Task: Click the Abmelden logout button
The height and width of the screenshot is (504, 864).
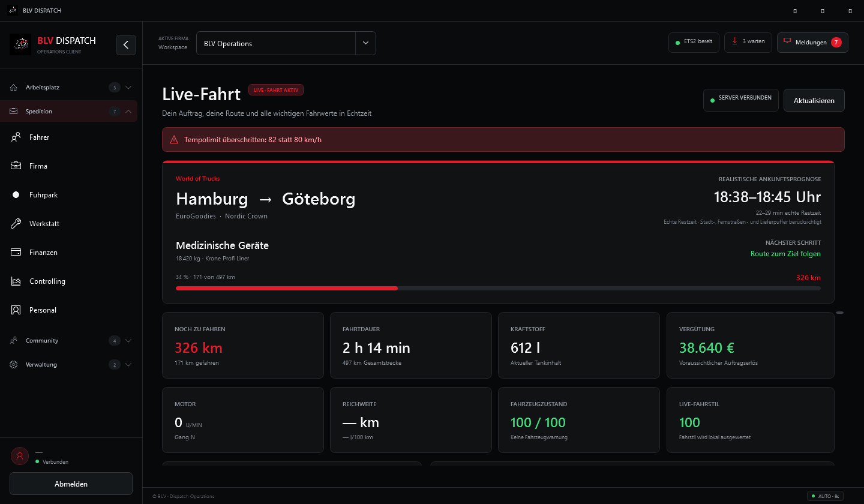Action: 71,484
